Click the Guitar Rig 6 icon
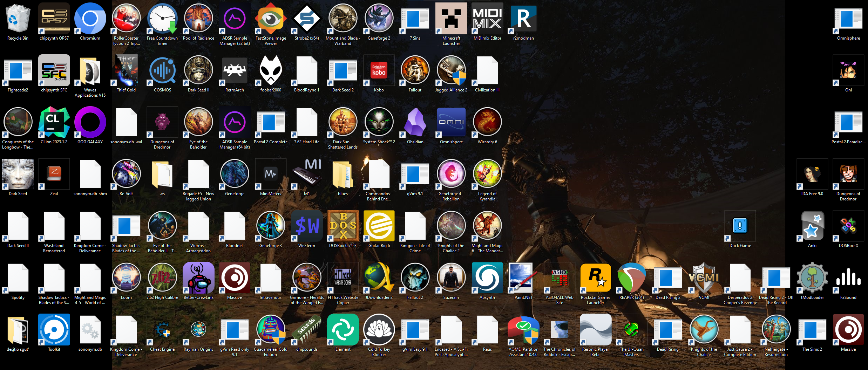 point(379,226)
